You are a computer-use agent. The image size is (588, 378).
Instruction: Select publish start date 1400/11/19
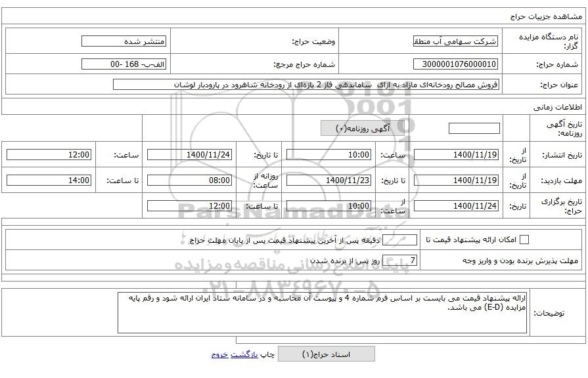pyautogui.click(x=456, y=155)
